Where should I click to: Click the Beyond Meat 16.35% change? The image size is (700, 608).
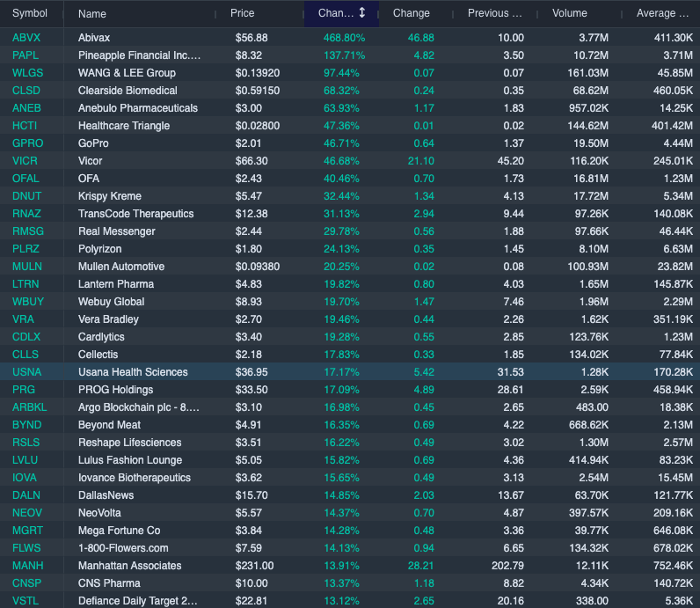pyautogui.click(x=341, y=425)
